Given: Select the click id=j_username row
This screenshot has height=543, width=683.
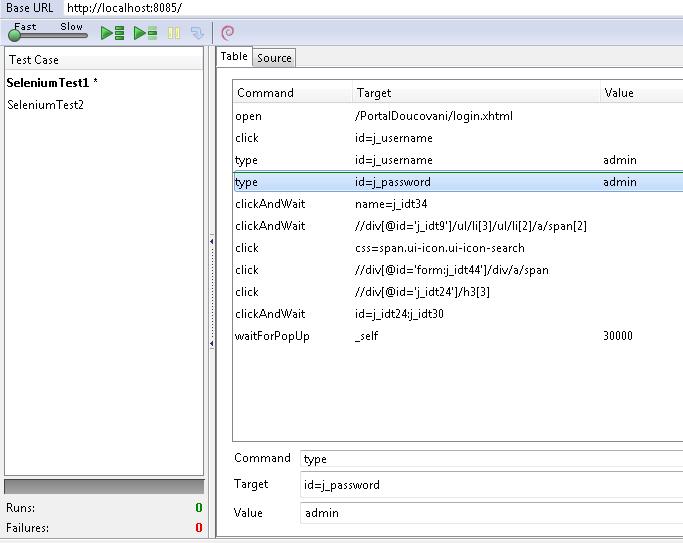Looking at the screenshot, I should point(458,138).
